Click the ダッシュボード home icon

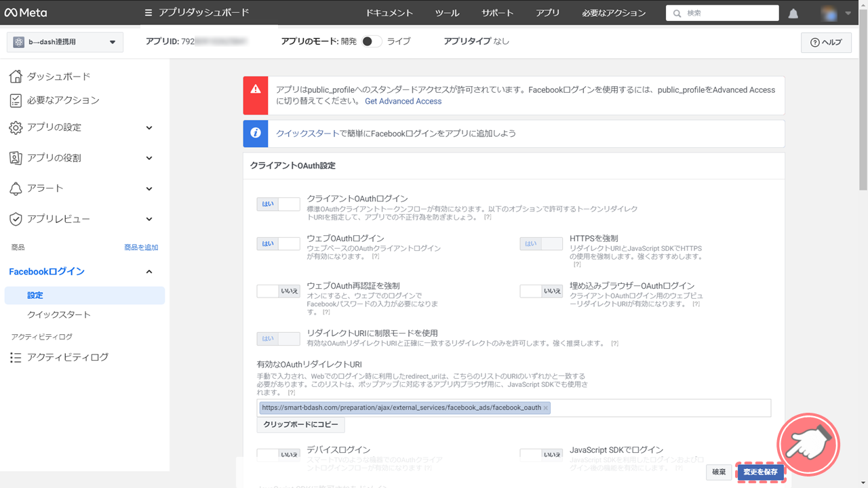point(16,77)
